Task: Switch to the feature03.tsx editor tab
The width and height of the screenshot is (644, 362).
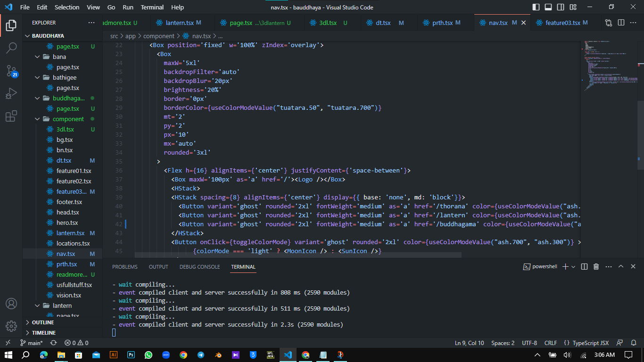Action: point(562,23)
